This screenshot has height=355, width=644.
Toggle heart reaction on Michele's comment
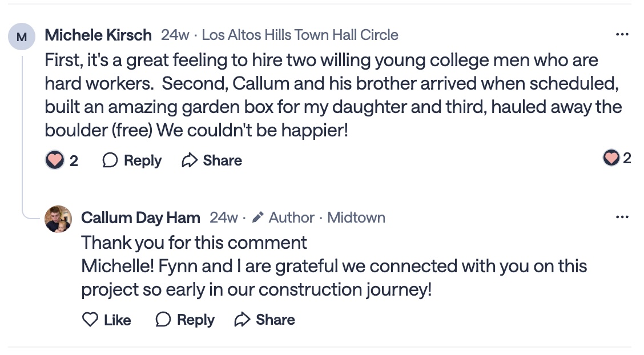tap(55, 160)
